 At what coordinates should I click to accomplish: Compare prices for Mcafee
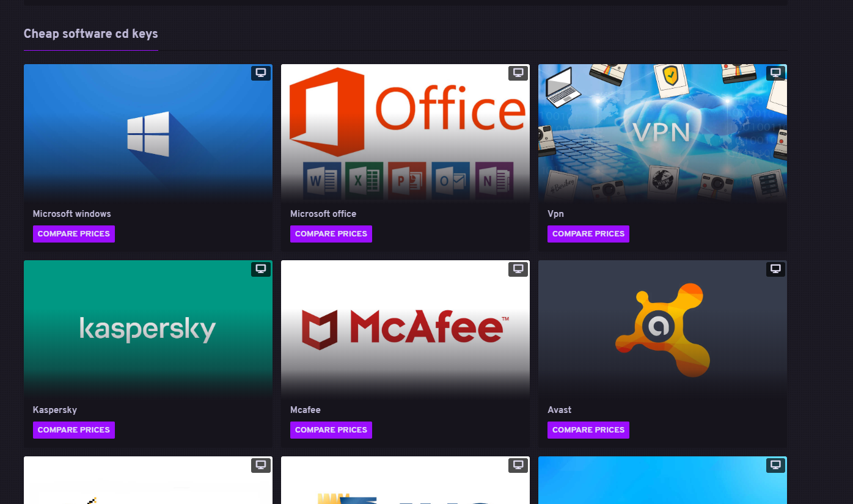[x=331, y=430]
